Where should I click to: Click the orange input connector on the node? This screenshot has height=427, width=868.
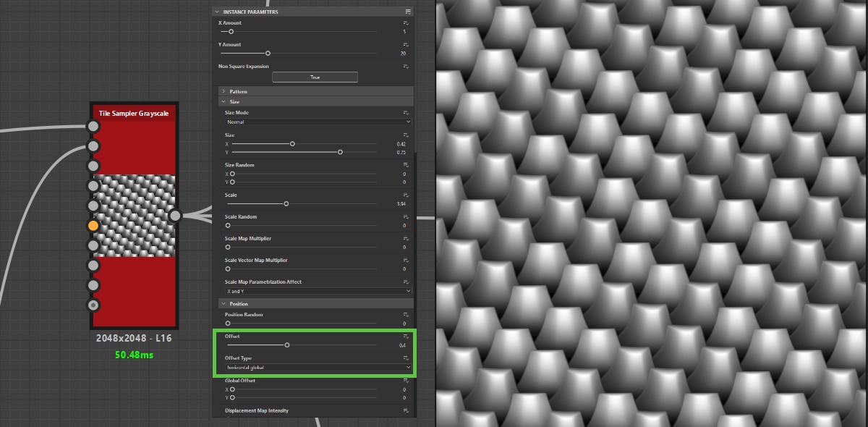point(93,226)
